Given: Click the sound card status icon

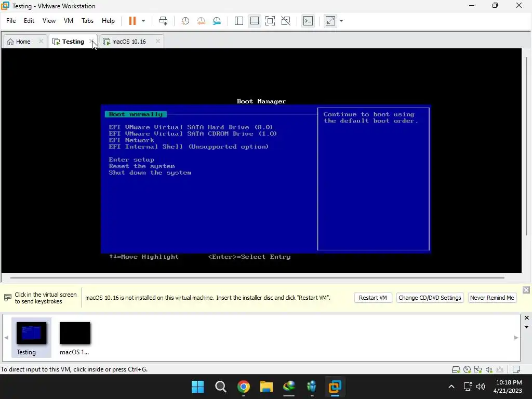Looking at the screenshot, I should tap(488, 369).
